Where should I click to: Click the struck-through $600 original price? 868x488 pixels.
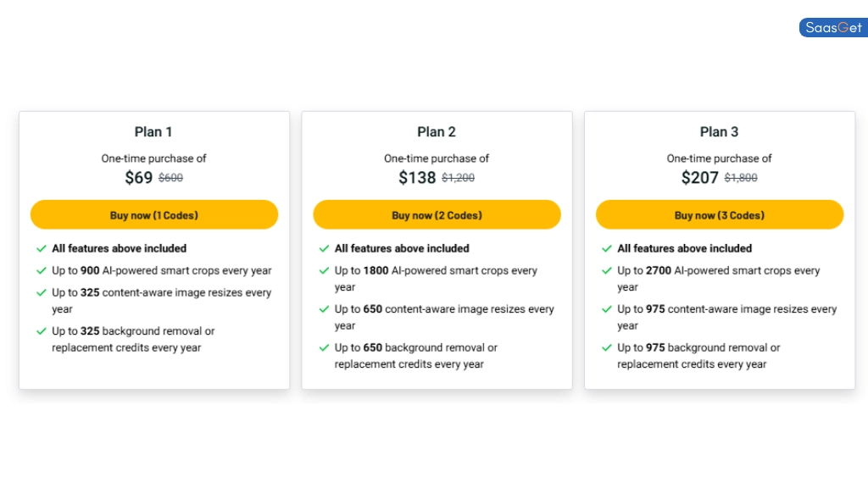170,178
